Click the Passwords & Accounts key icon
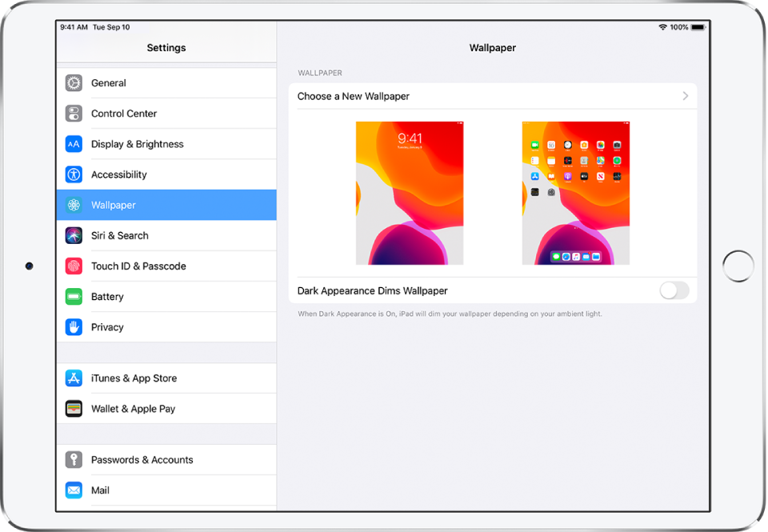Screen dimensions: 768x532 74,459
